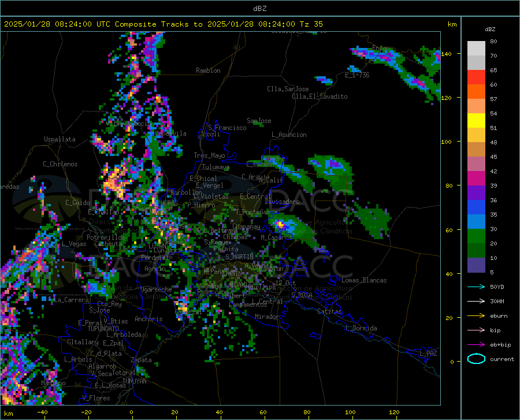The width and height of the screenshot is (520, 420).
Task: Click the S_MARTIN map label
Action: click(x=239, y=257)
